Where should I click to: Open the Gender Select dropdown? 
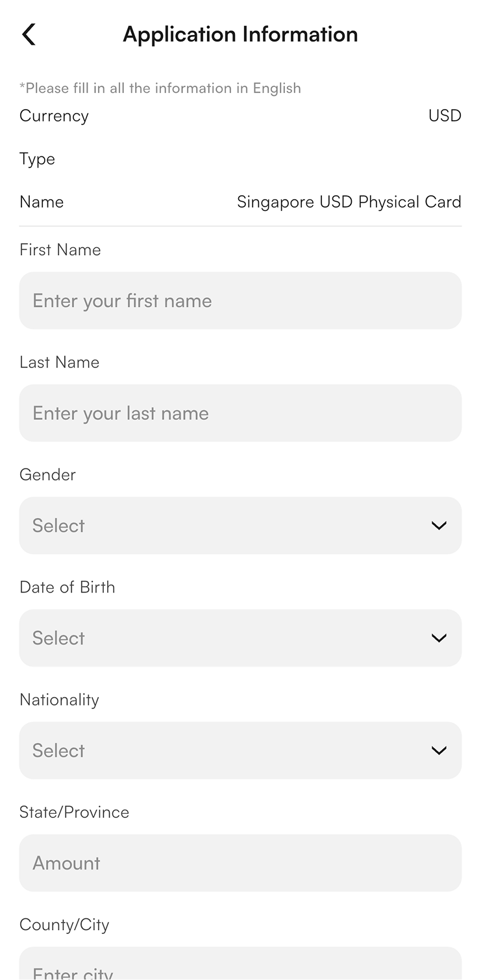pyautogui.click(x=240, y=526)
